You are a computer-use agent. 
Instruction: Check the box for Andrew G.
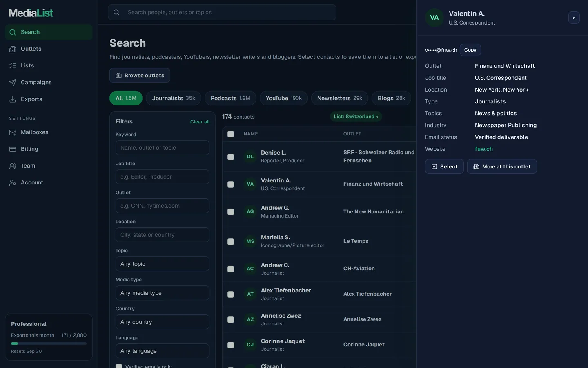coord(231,212)
